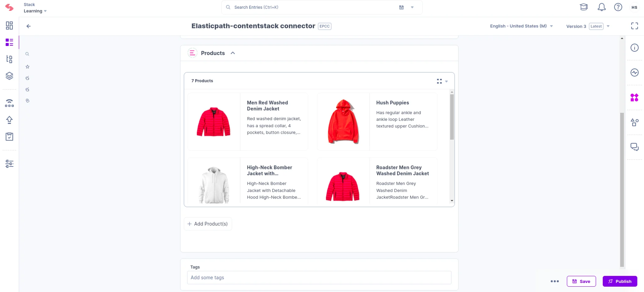
Task: Open notifications bell icon
Action: coord(602,7)
